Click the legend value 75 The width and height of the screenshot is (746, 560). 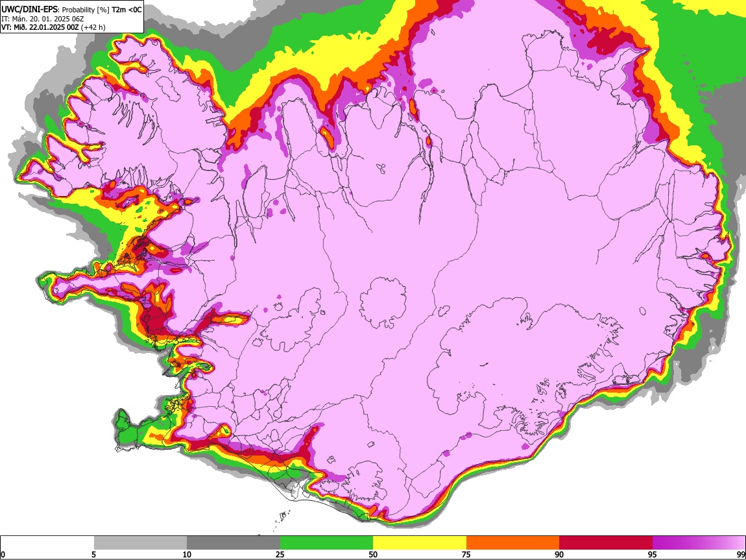(466, 554)
